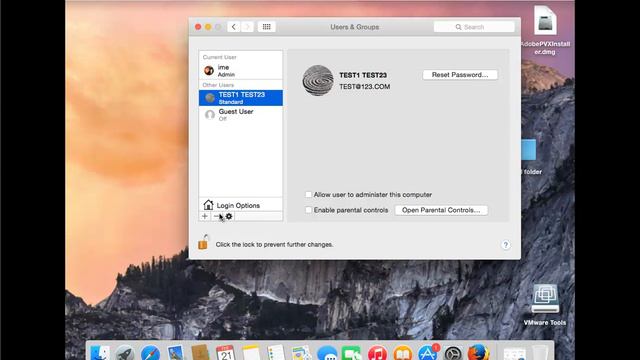This screenshot has height=360, width=640.
Task: Open iBooks from the Dock
Action: pyautogui.click(x=402, y=352)
